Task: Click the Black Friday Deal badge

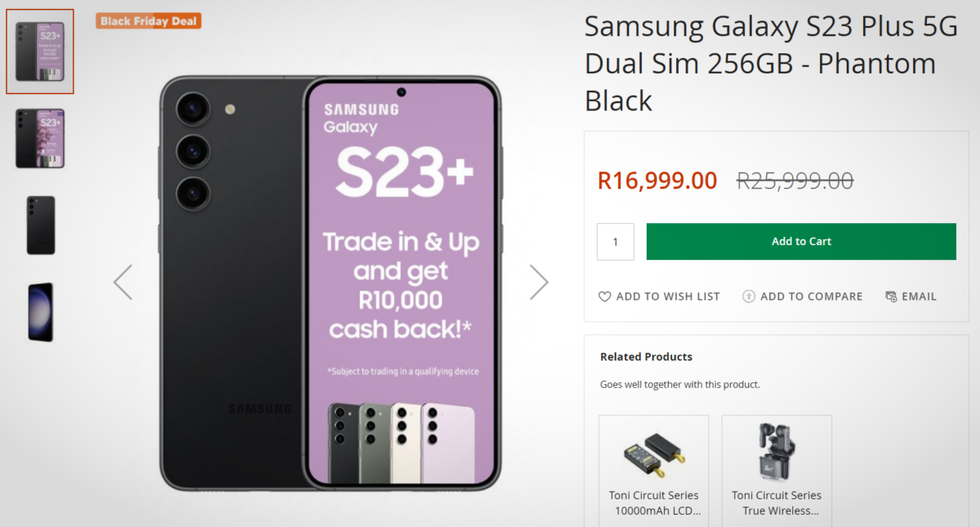Action: [149, 21]
